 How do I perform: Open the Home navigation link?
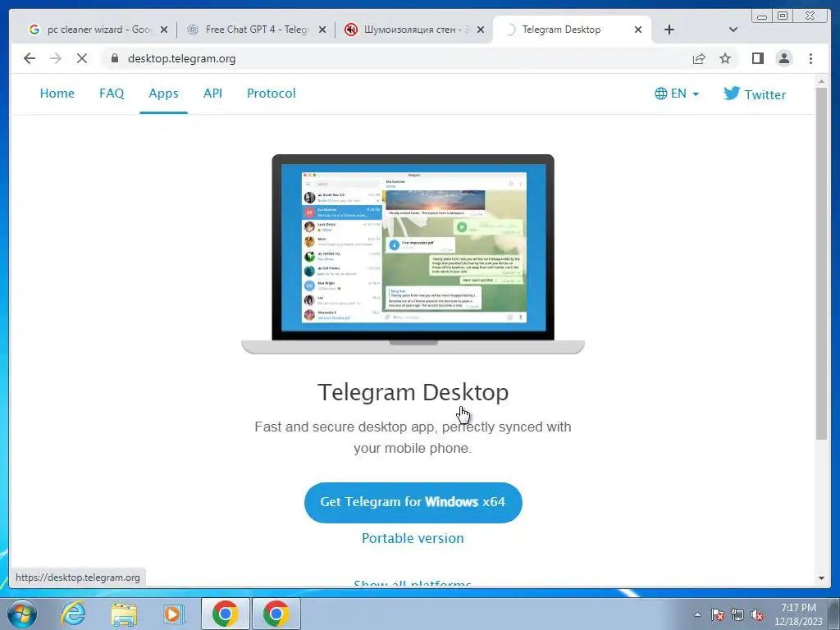click(57, 94)
